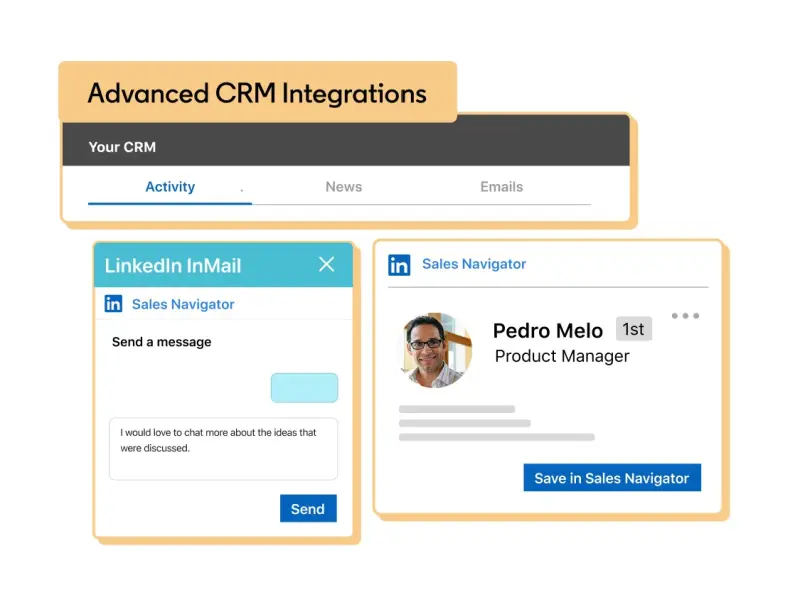The height and width of the screenshot is (600, 800).
Task: Open the News tab
Action: [343, 187]
